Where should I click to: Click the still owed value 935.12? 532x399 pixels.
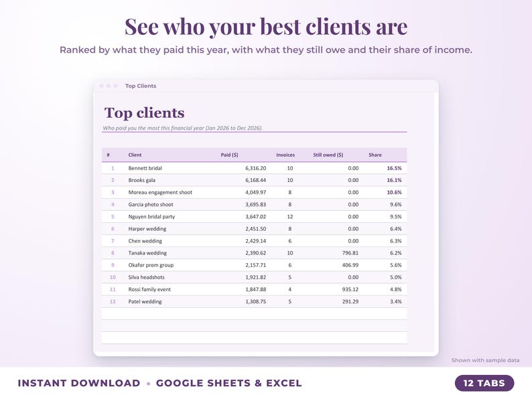pyautogui.click(x=350, y=289)
